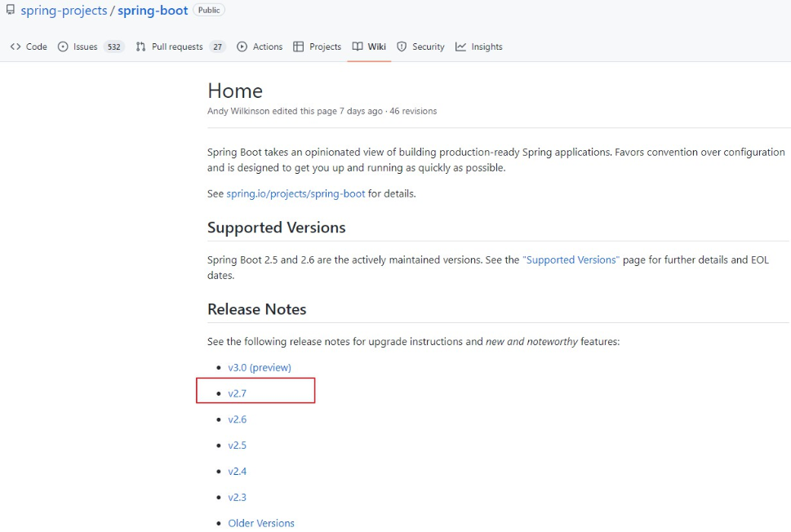Viewport: 791px width, 532px height.
Task: Switch to the Pull requests tab
Action: pyautogui.click(x=180, y=47)
